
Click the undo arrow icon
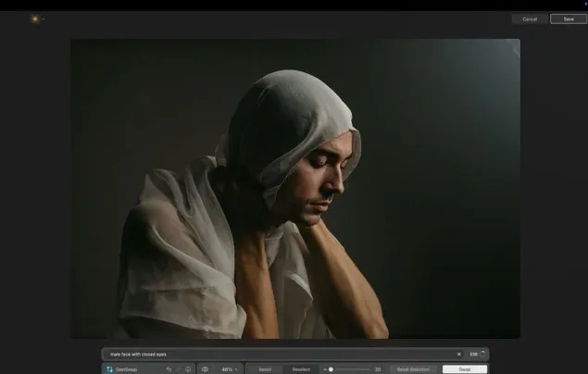pos(169,368)
